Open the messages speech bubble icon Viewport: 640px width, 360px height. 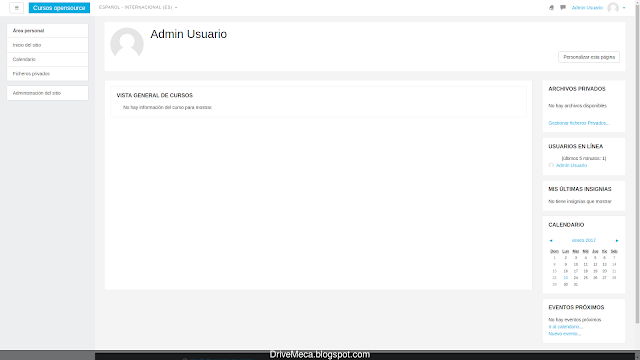563,8
